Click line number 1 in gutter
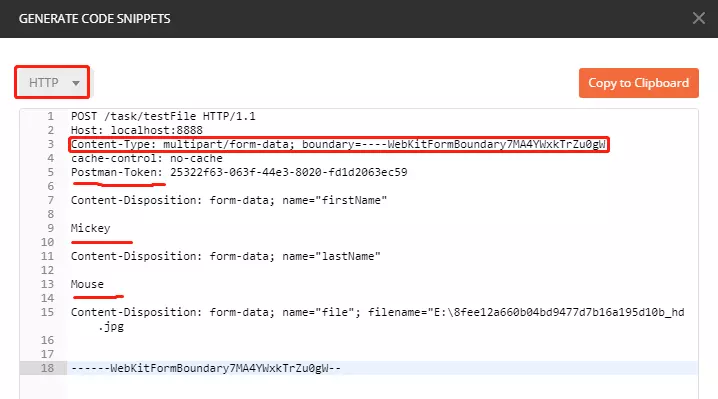Viewport: 718px width, 399px height. pyautogui.click(x=50, y=116)
